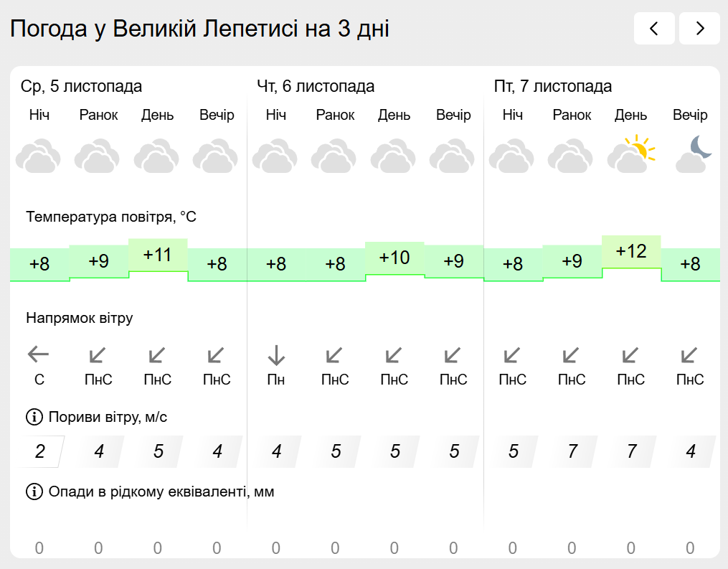Click the info icon beside Опади

point(34,492)
